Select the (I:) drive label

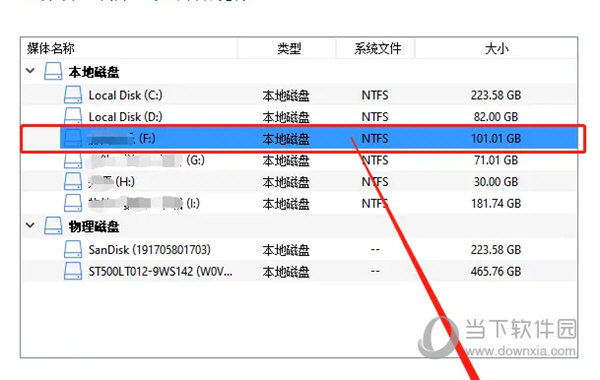[x=193, y=203]
